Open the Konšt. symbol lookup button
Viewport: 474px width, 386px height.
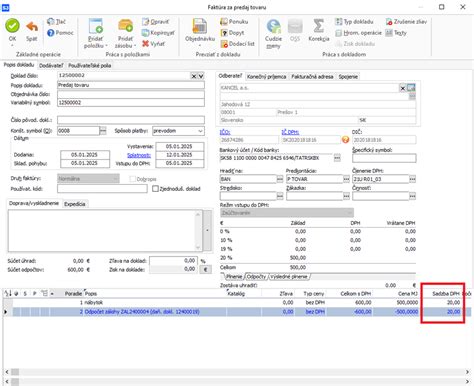[x=103, y=131]
